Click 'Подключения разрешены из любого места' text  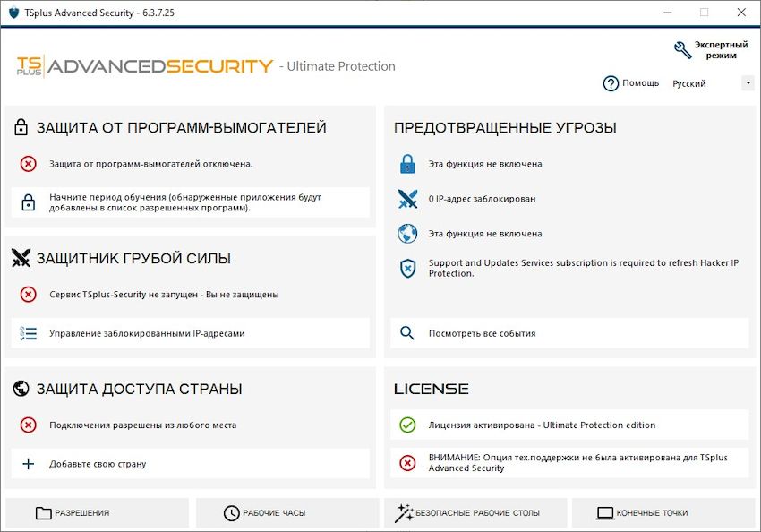142,425
